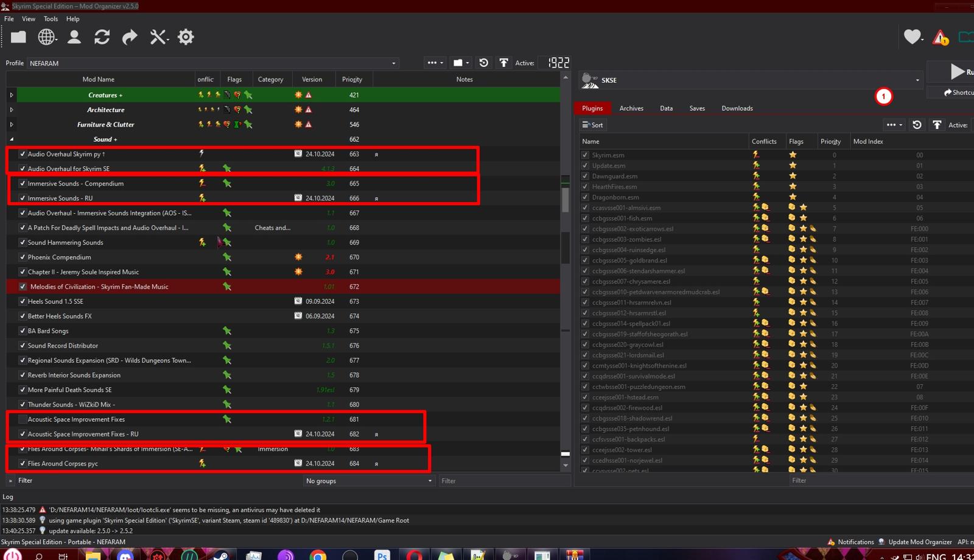974x560 pixels.
Task: Open the settings gear toolbar icon
Action: point(186,37)
